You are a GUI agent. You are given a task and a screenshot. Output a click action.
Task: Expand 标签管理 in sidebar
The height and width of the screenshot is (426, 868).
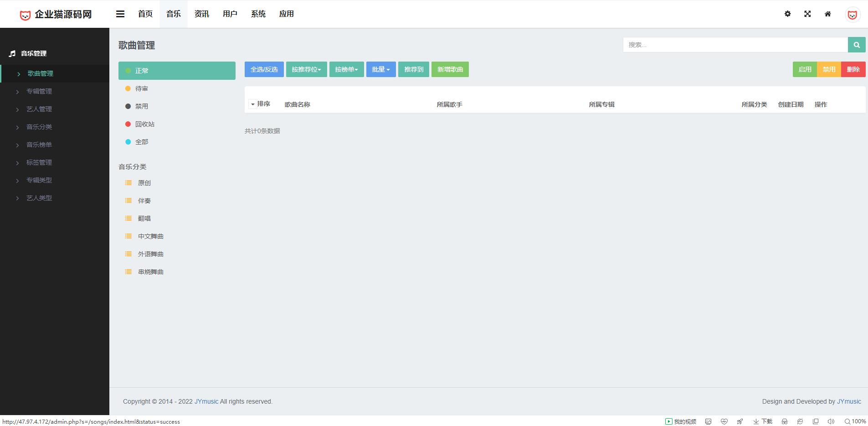coord(55,162)
